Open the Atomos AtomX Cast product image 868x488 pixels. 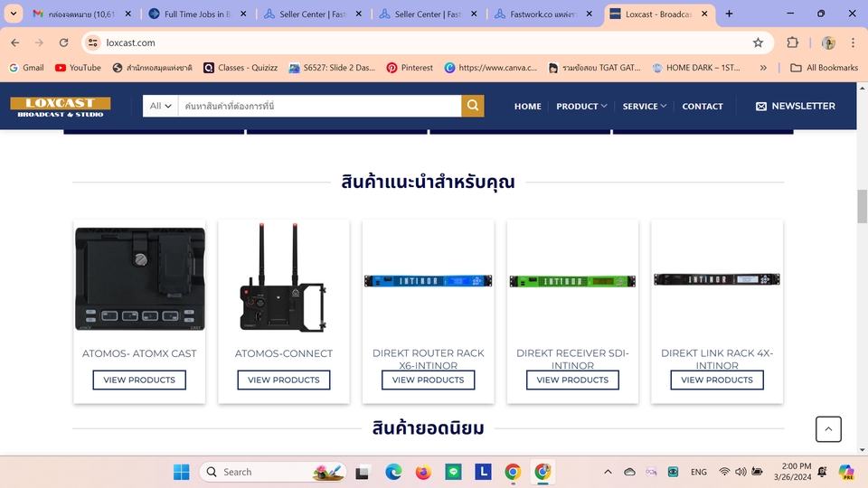pyautogui.click(x=140, y=279)
